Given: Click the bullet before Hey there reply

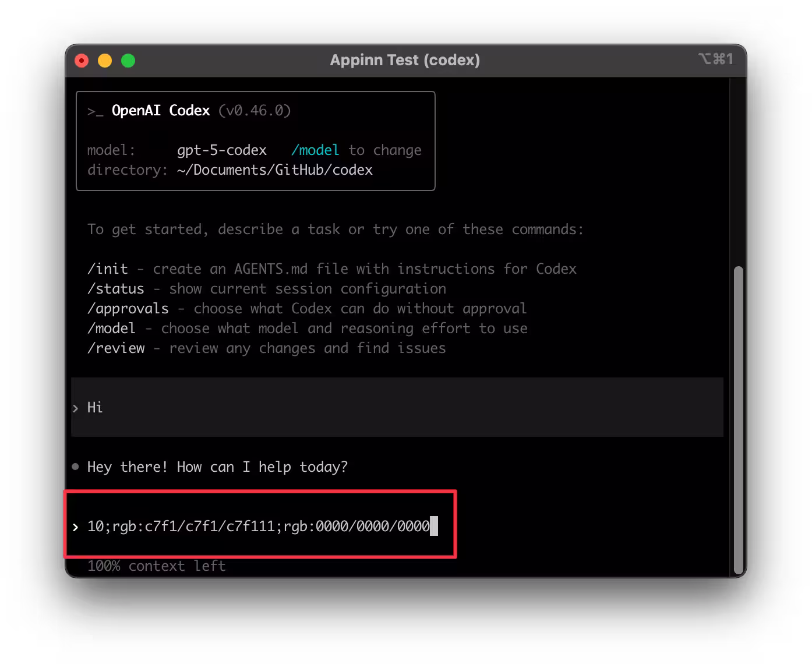Looking at the screenshot, I should coord(75,467).
